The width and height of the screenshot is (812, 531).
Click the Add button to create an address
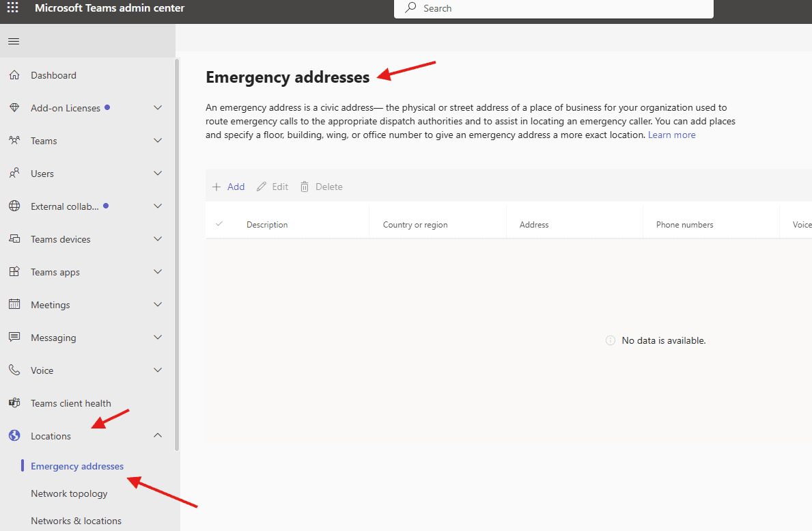(x=228, y=186)
